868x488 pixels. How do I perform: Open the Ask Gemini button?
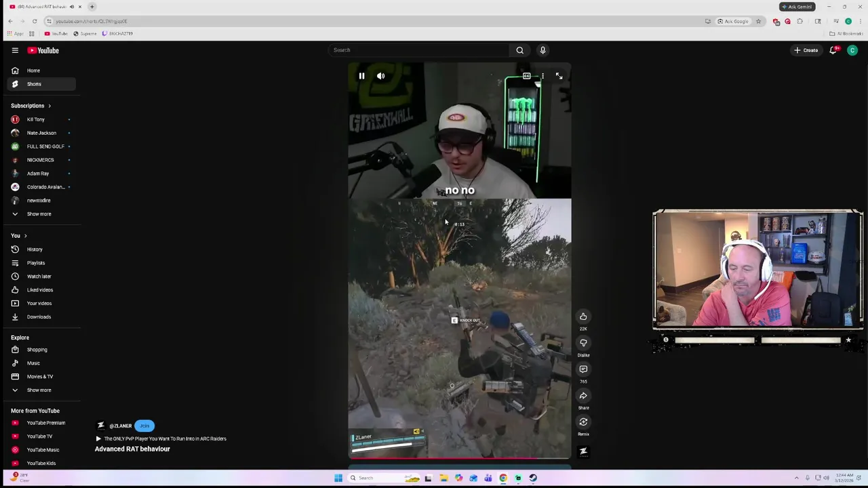coord(796,7)
